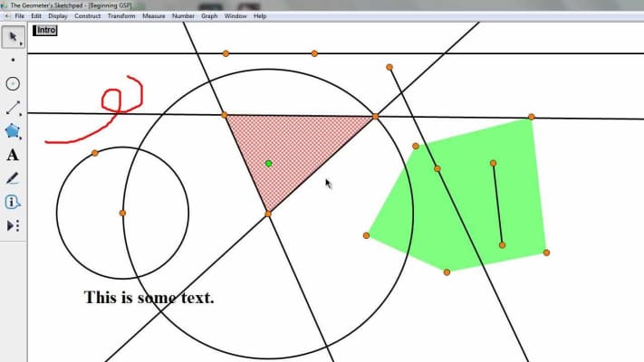
Task: Pick the Straightedge segment tool
Action: coord(13,108)
